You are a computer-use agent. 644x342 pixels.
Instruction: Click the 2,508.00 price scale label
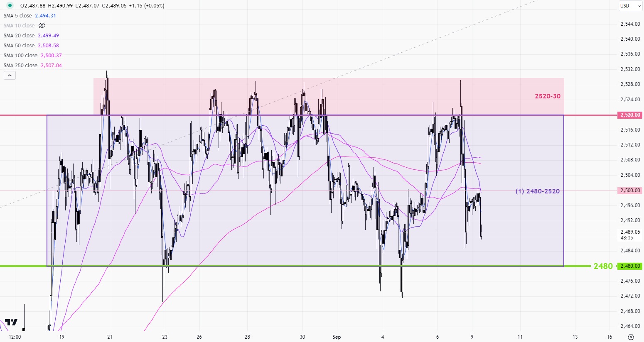pyautogui.click(x=630, y=160)
